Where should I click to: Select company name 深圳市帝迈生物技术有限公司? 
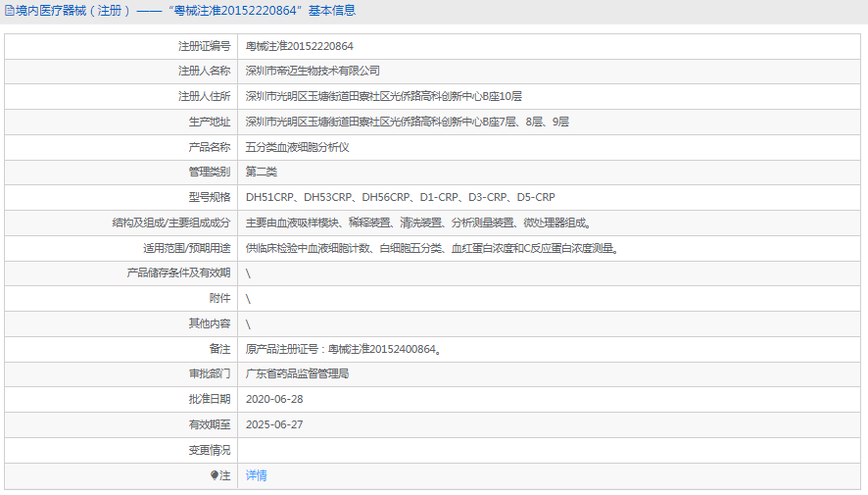[x=313, y=71]
